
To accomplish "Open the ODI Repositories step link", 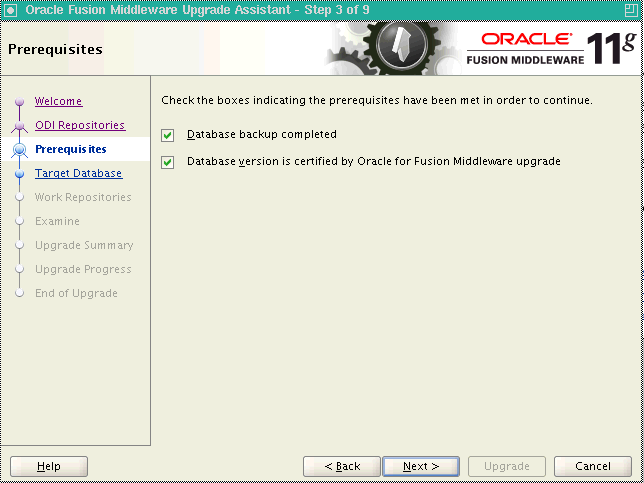I will (80, 125).
